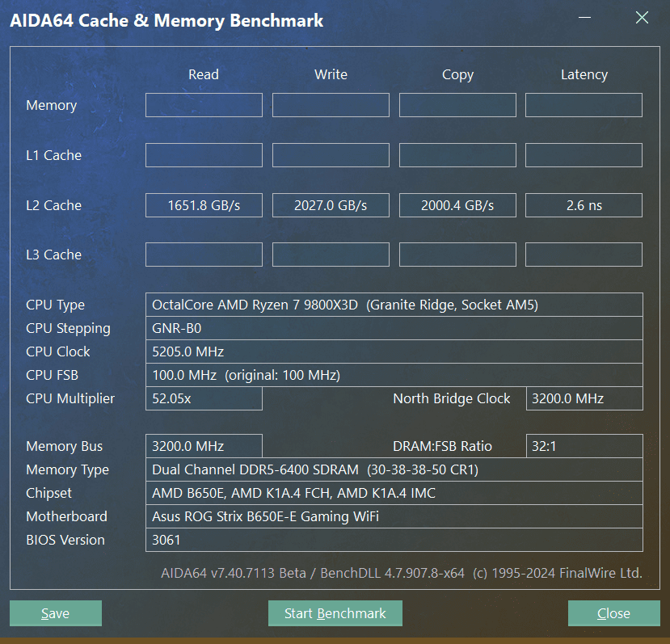
Task: Select the L3 Cache Read box
Action: (x=204, y=255)
